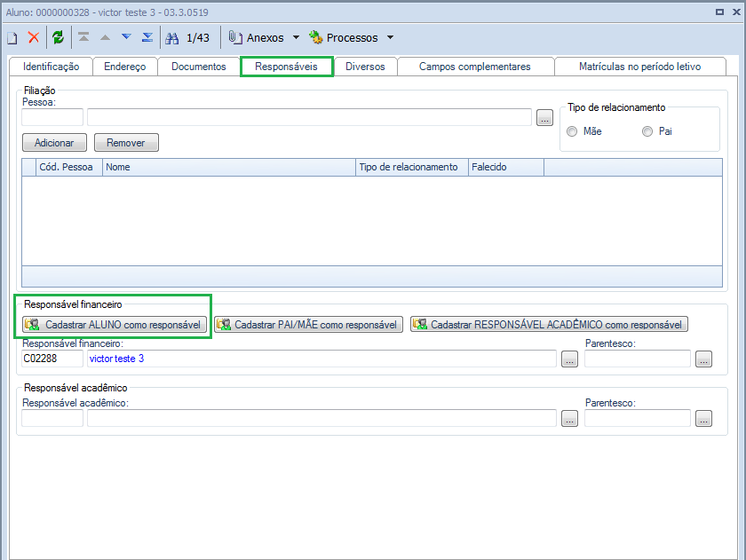This screenshot has height=560, width=746.
Task: Click the Adicionar button
Action: pyautogui.click(x=54, y=143)
